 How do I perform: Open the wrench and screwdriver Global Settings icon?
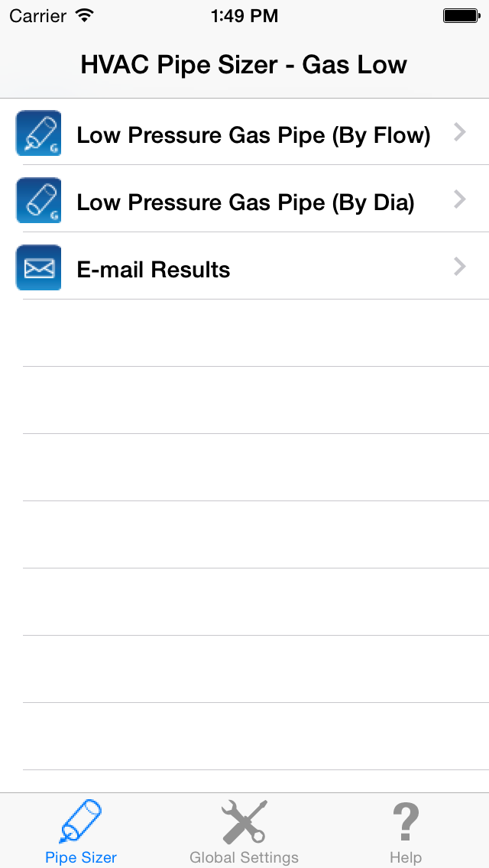point(244,821)
